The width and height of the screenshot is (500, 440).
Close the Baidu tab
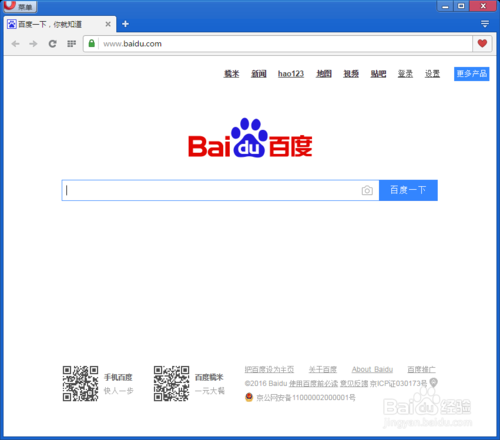tap(108, 24)
